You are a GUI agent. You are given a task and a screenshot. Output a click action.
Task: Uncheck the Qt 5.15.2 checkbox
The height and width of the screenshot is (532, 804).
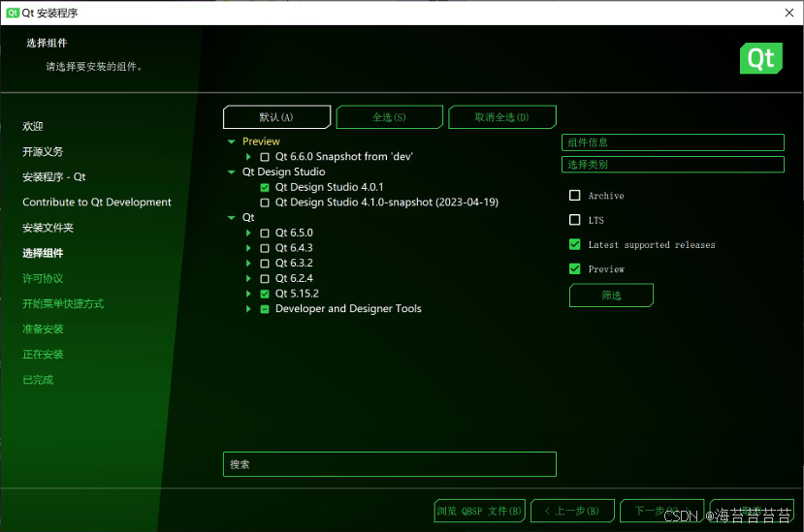coord(265,294)
